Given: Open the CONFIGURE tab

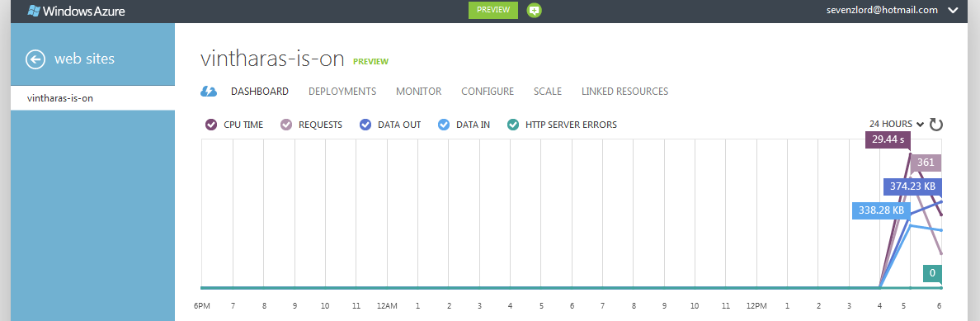Looking at the screenshot, I should (488, 92).
